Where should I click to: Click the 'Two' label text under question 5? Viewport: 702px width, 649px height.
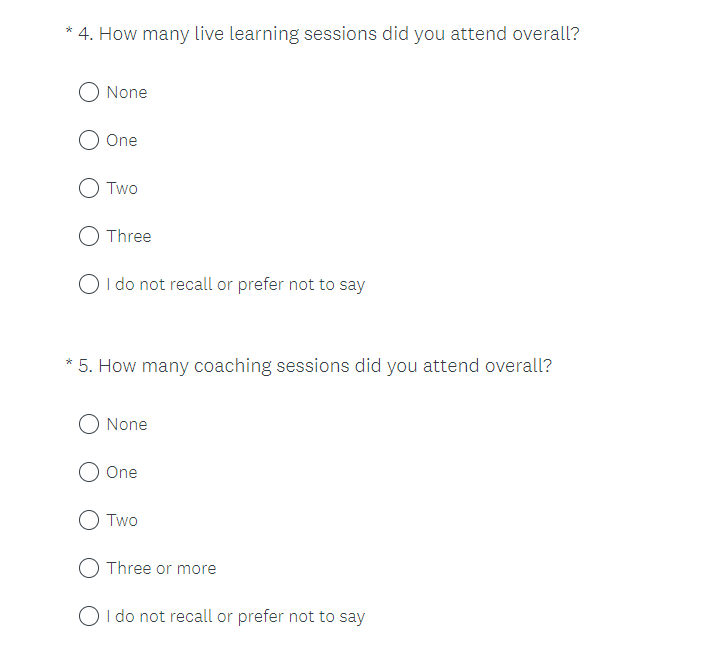(122, 520)
